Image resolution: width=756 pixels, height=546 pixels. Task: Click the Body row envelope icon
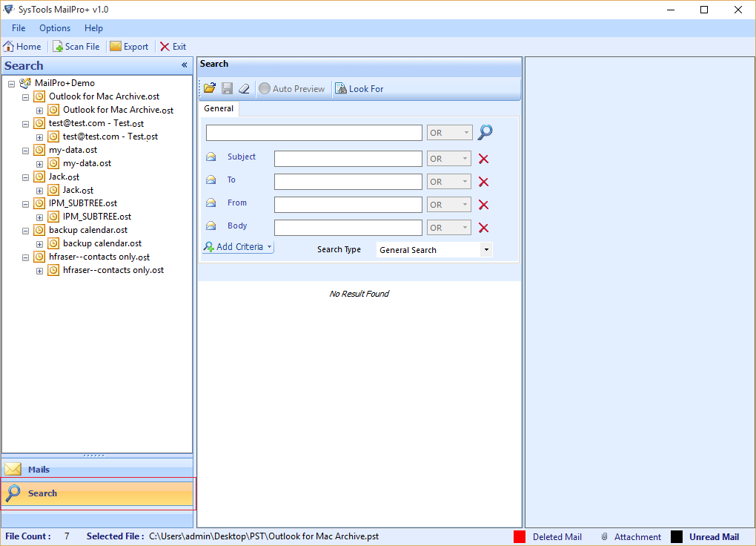[211, 226]
